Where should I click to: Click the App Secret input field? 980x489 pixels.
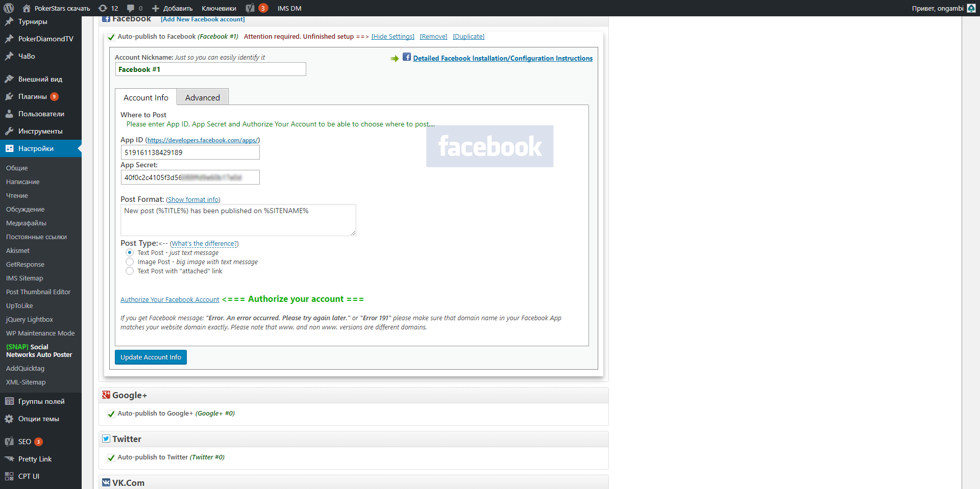coord(190,177)
